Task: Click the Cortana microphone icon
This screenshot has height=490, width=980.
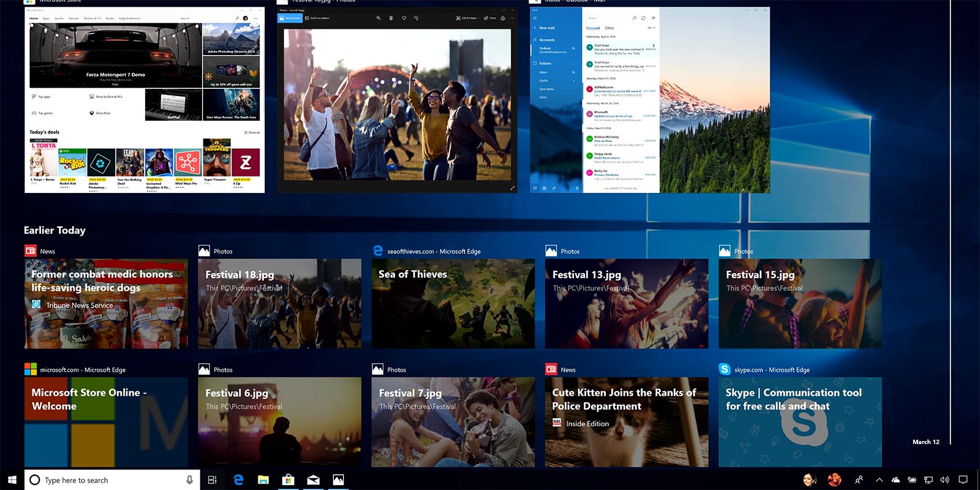Action: (x=189, y=480)
